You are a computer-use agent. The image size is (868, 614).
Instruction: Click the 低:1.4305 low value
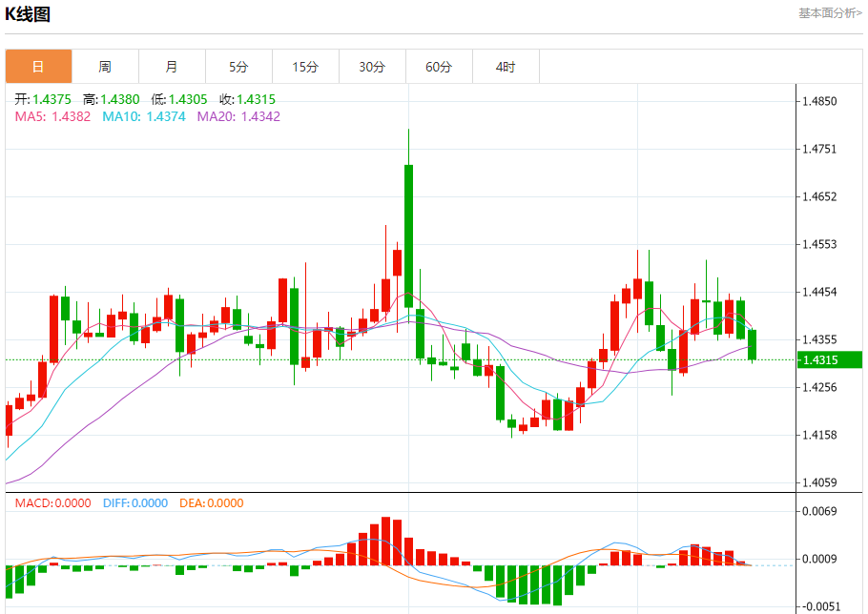[x=179, y=99]
